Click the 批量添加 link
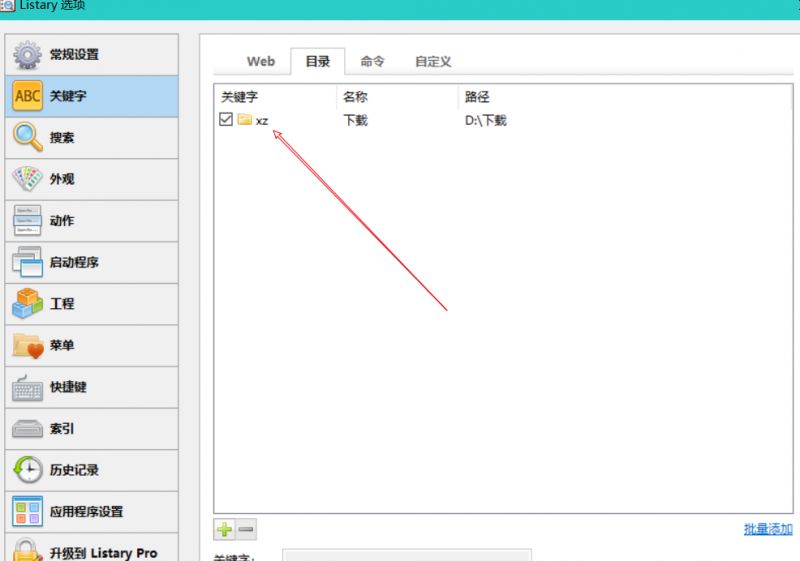Image resolution: width=800 pixels, height=561 pixels. tap(768, 529)
